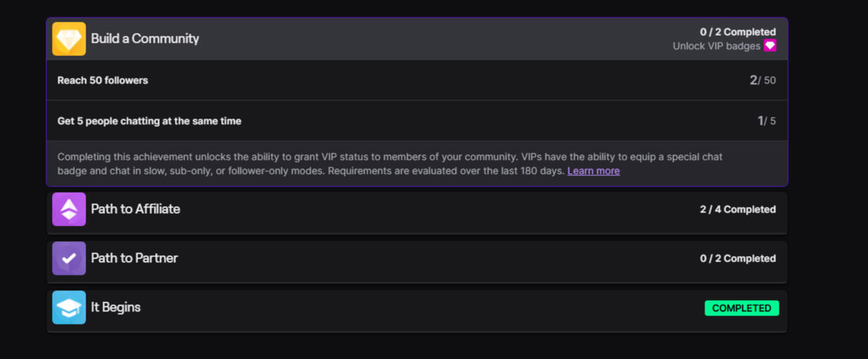The image size is (868, 359).
Task: Select the Get 5 people chatting requirement
Action: 149,121
